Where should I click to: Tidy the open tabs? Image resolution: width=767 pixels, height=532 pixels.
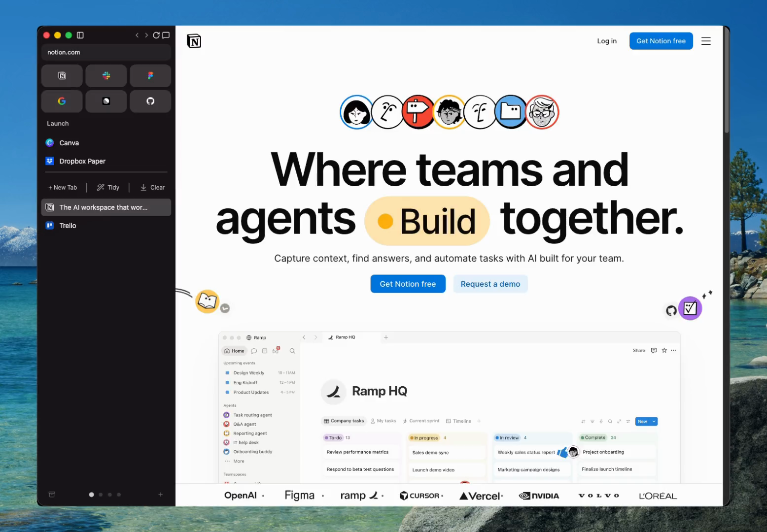click(108, 188)
